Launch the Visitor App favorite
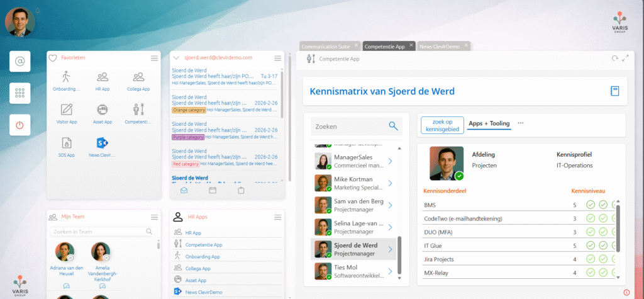 [x=67, y=110]
